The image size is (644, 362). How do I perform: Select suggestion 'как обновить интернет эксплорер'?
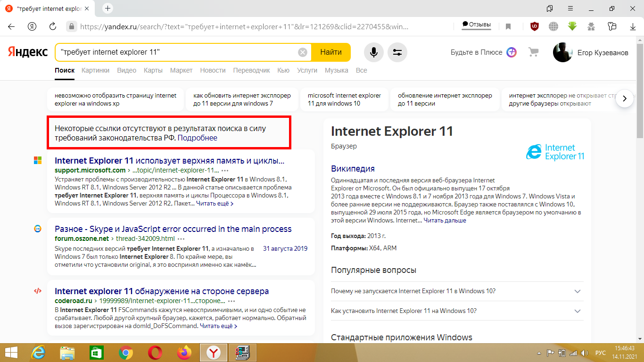tap(243, 99)
